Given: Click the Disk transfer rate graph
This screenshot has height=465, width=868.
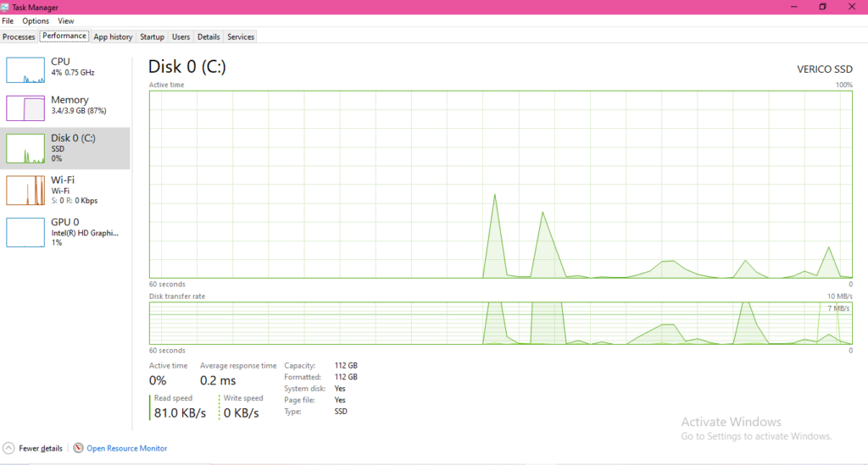Looking at the screenshot, I should pos(500,324).
